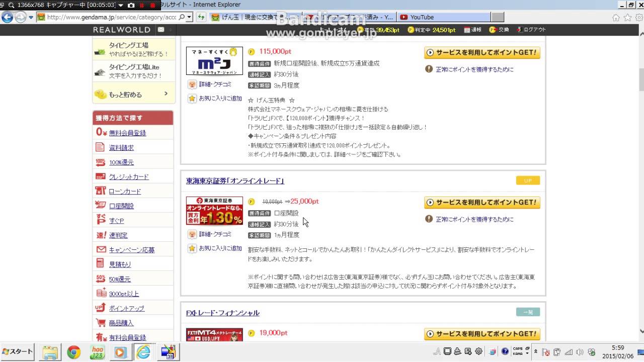Click the 東海東京証券 1.30% banner thumbnail

coord(214,211)
